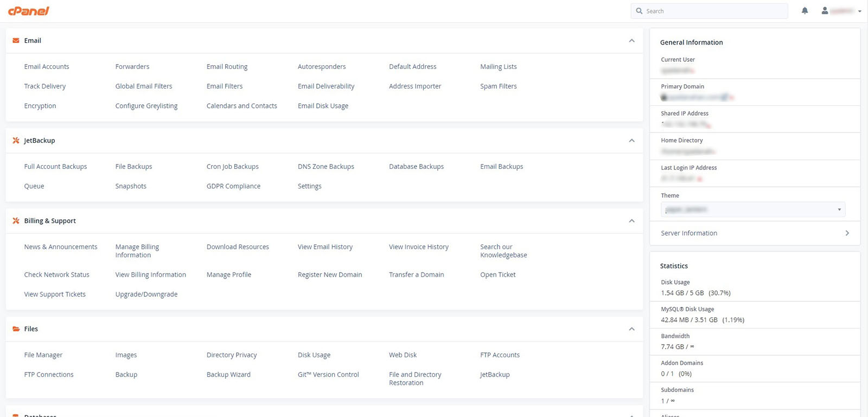Click the Billing & Support section icon
The image size is (868, 417).
click(16, 221)
